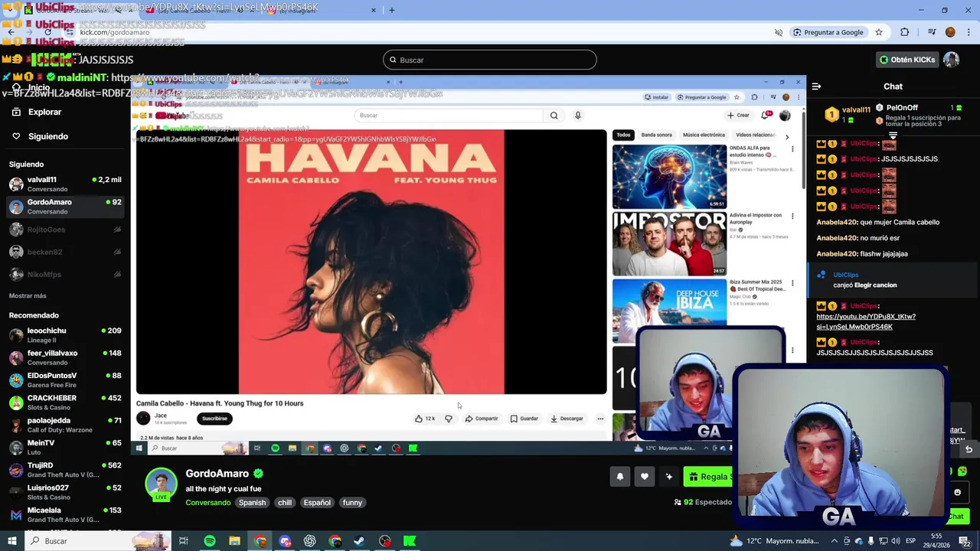This screenshot has height=551, width=980.
Task: Open more actions menu under YouTube video
Action: [600, 419]
